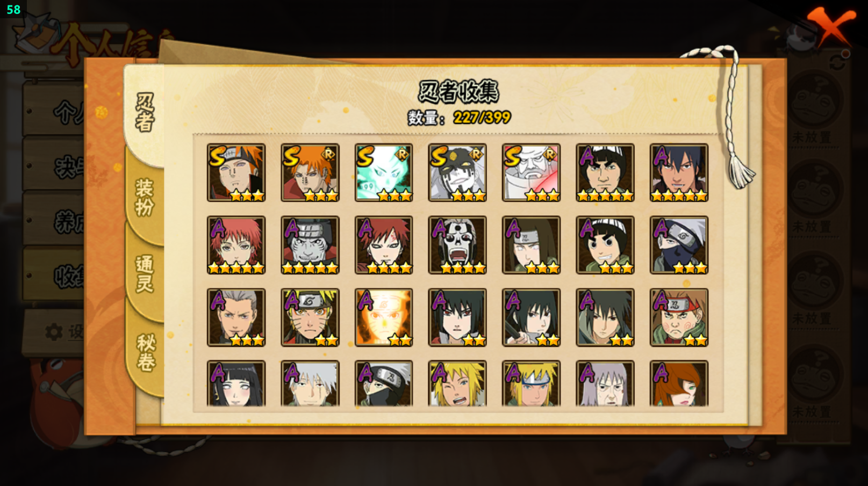Open the Rock Lee ninja card
This screenshot has height=486, width=868.
pos(605,245)
